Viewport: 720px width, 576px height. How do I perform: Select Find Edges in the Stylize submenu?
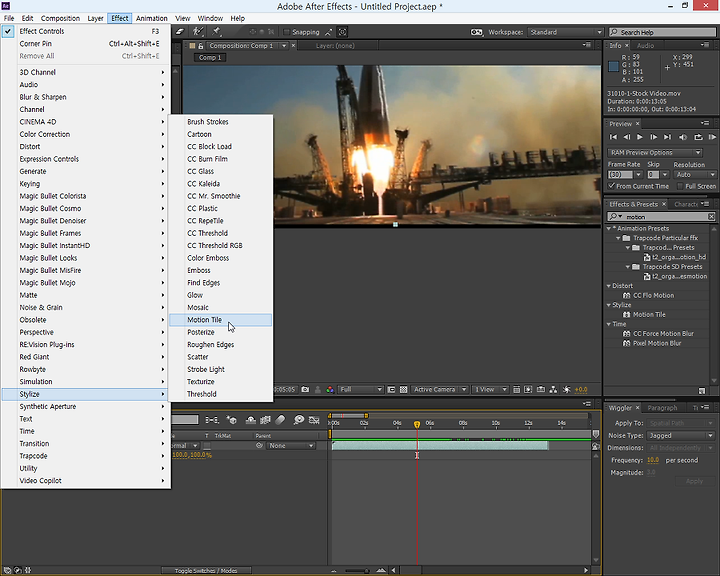click(x=220, y=283)
